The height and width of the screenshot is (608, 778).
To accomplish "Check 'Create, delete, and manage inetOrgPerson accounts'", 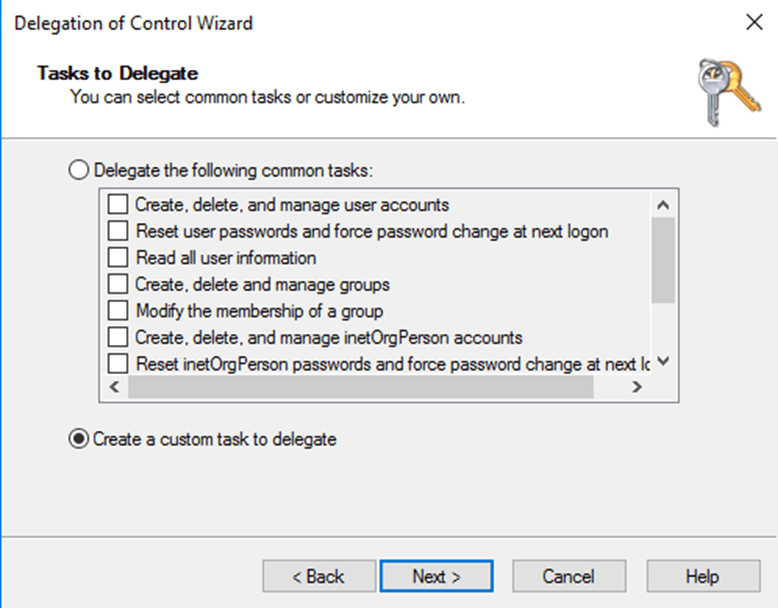I will coord(118,337).
